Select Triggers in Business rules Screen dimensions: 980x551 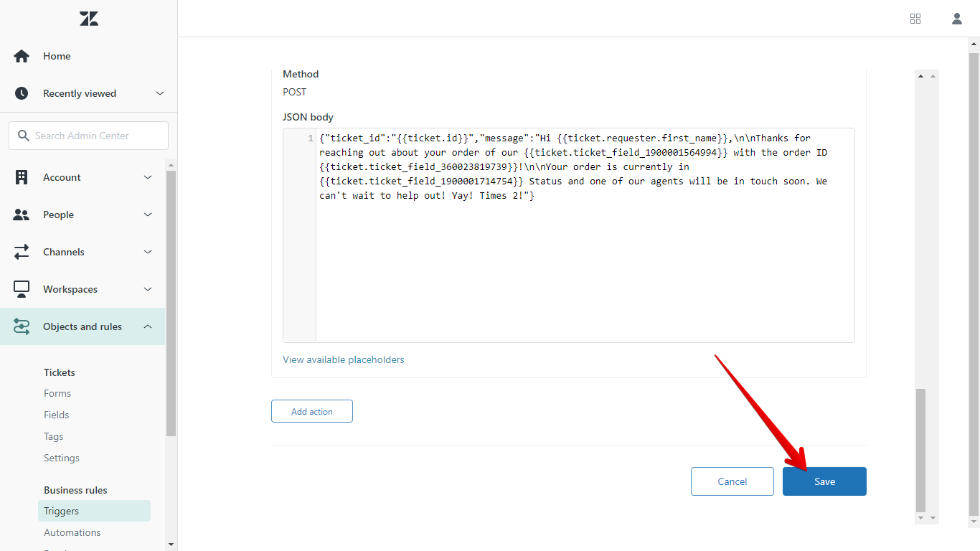[94, 511]
